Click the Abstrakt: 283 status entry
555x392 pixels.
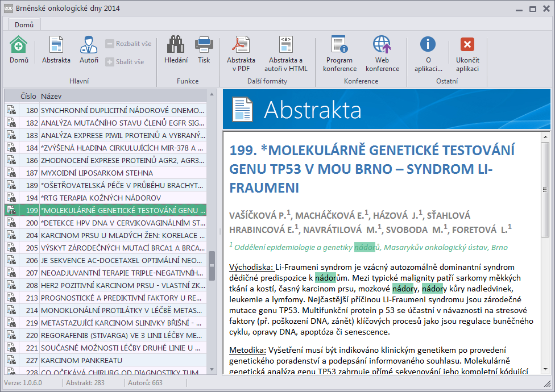pyautogui.click(x=85, y=383)
